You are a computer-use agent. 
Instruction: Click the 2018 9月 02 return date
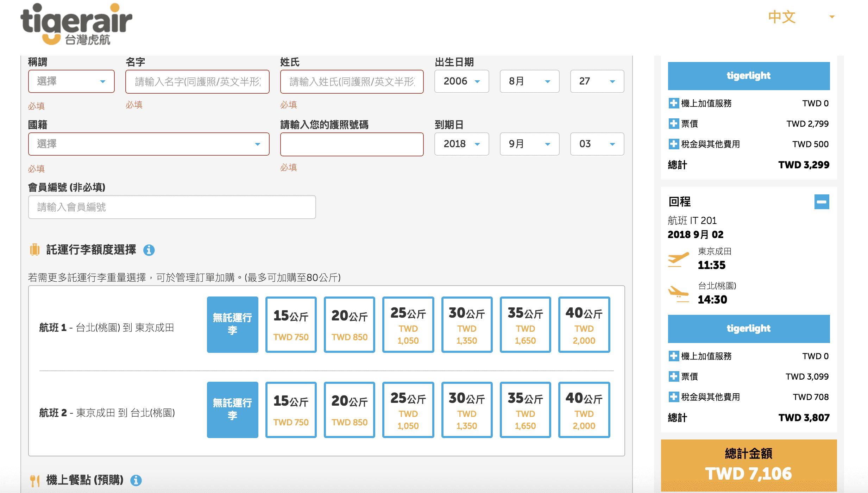point(696,235)
